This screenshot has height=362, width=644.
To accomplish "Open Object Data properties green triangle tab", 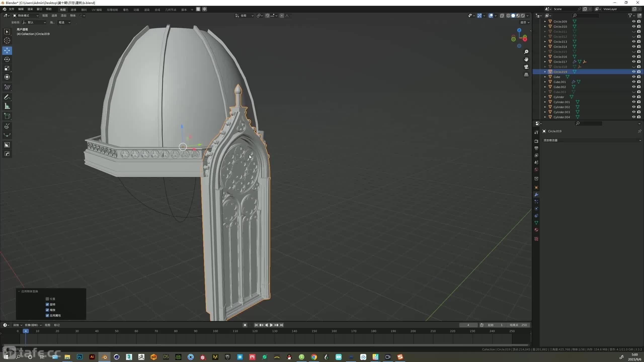I will tap(536, 223).
